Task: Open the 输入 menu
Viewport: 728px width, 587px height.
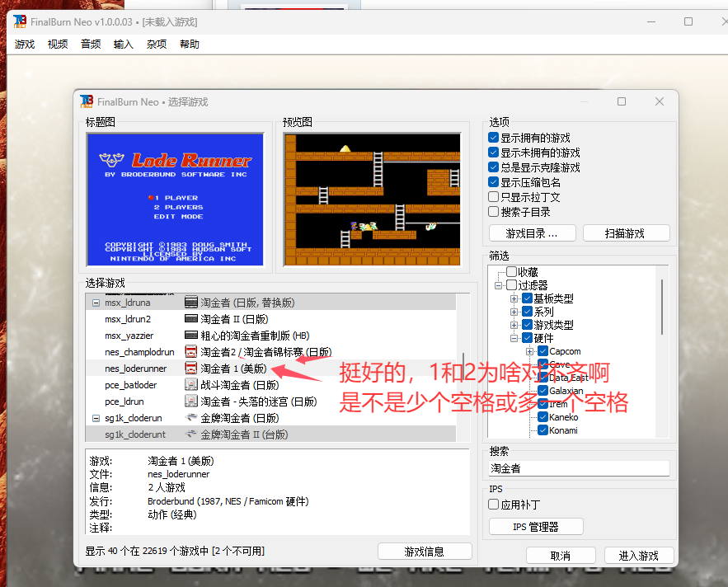Action: 124,45
